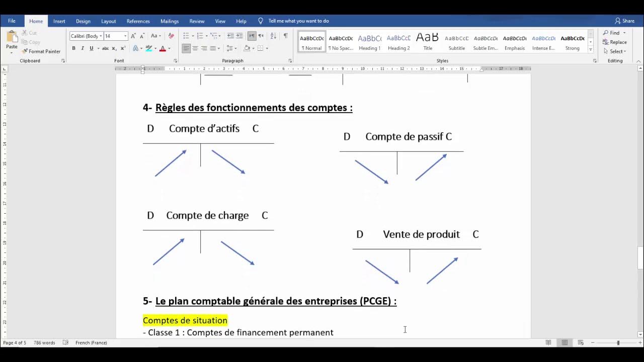Viewport: 644px width, 362px height.
Task: Toggle Justify paragraph alignment
Action: pos(212,48)
